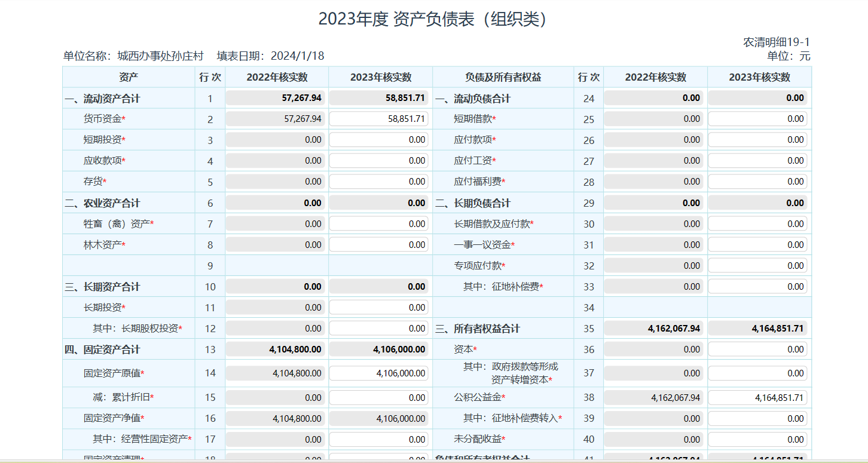The width and height of the screenshot is (868, 463).
Task: Click the 2022 value for 货币资金
Action: (275, 119)
